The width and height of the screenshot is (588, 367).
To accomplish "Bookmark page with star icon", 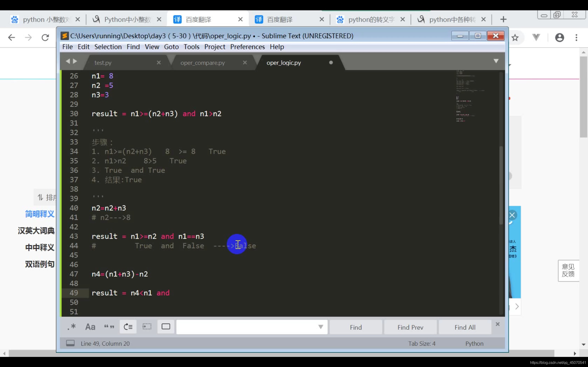I will point(515,38).
